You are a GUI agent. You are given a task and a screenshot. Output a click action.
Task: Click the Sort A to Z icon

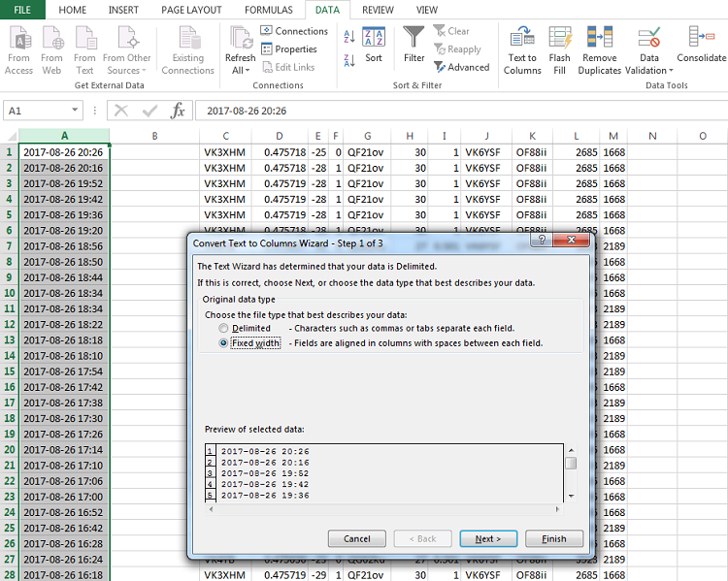[346, 35]
